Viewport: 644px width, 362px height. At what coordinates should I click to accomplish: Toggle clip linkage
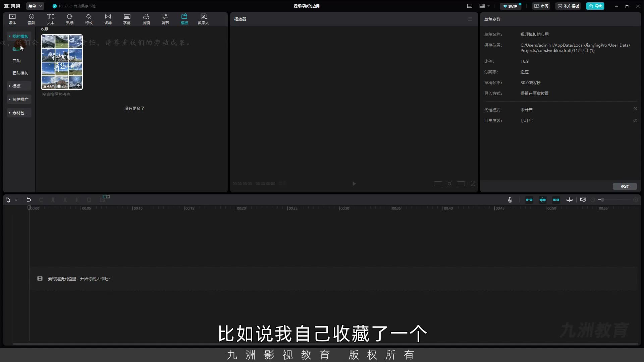coord(556,200)
